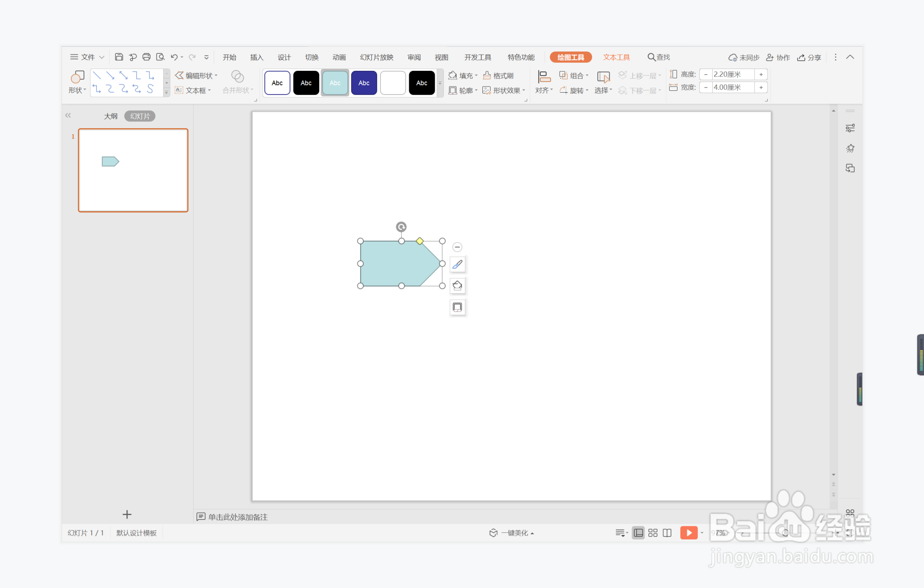Open the Shapes (形状) gallery icon

click(77, 77)
